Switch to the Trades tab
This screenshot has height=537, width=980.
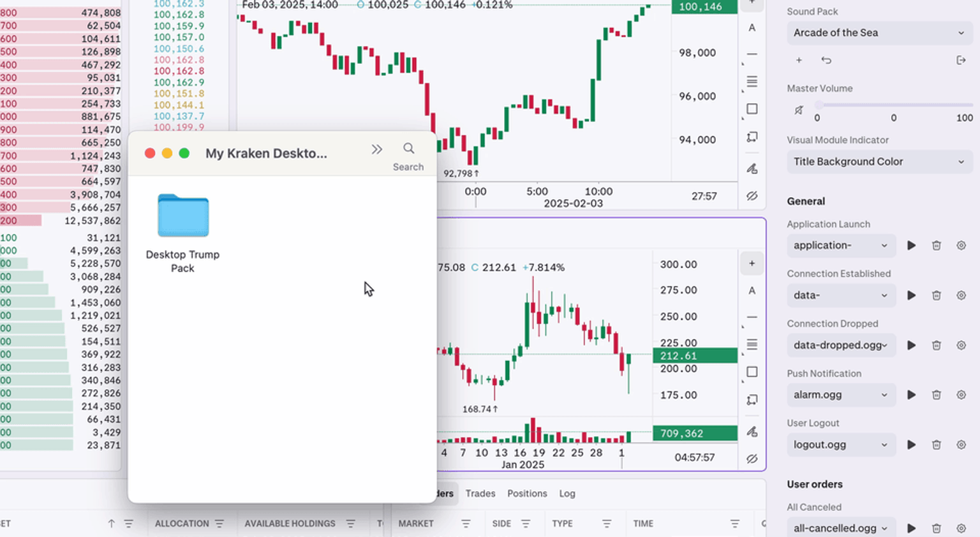(x=480, y=494)
